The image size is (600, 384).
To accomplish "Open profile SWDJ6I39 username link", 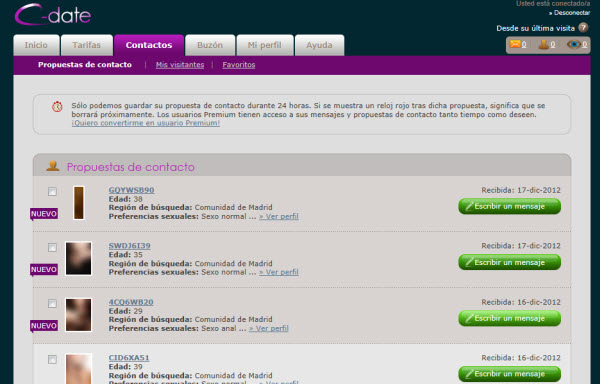I will pos(129,246).
